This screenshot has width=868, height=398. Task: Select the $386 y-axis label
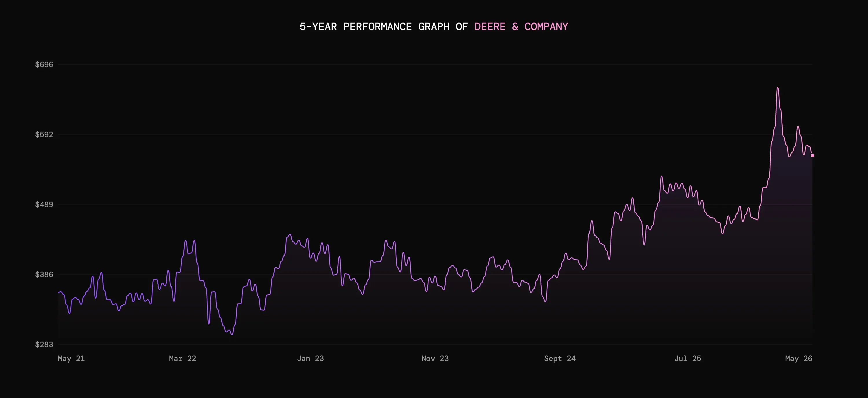pos(44,275)
